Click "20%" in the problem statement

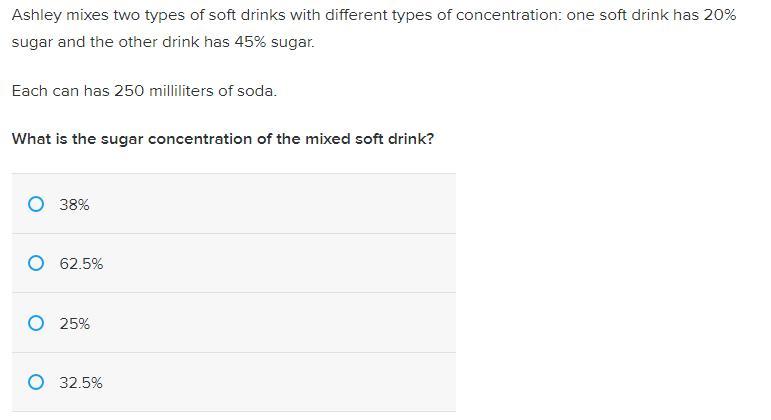[x=719, y=17]
